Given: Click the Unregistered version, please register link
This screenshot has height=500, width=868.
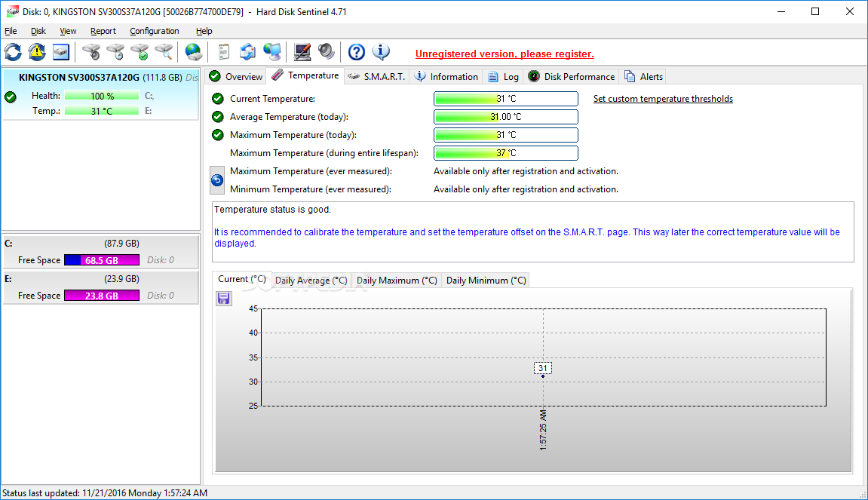Looking at the screenshot, I should pyautogui.click(x=505, y=54).
